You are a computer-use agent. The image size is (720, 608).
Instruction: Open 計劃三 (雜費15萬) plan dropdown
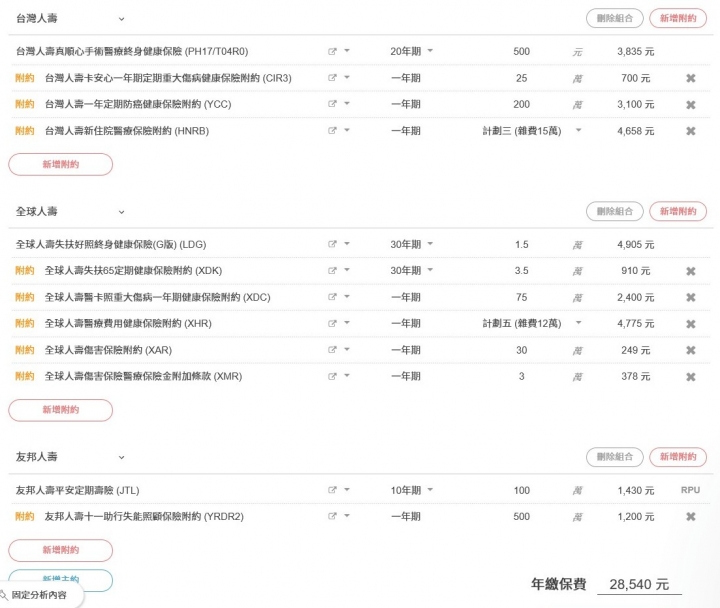pos(532,131)
